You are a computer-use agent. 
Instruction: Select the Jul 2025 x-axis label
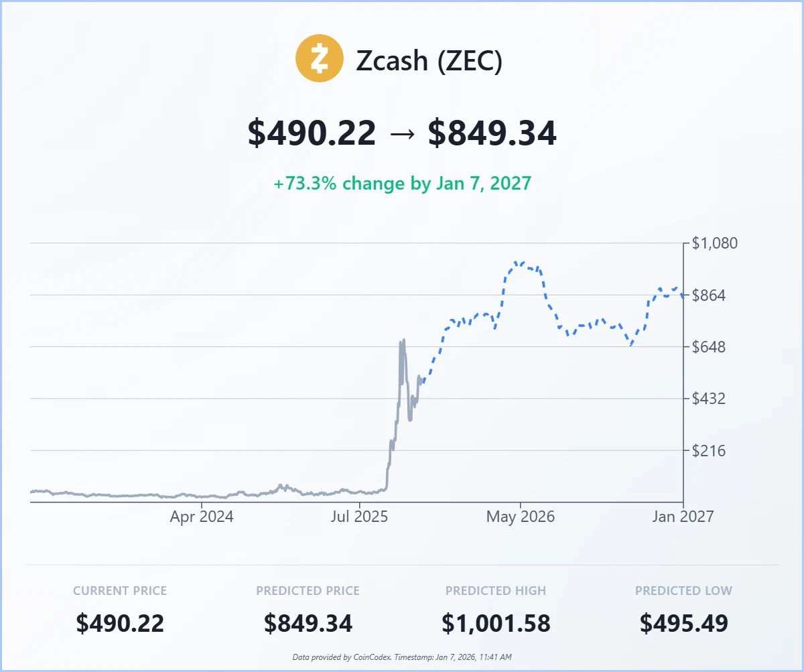pyautogui.click(x=362, y=517)
